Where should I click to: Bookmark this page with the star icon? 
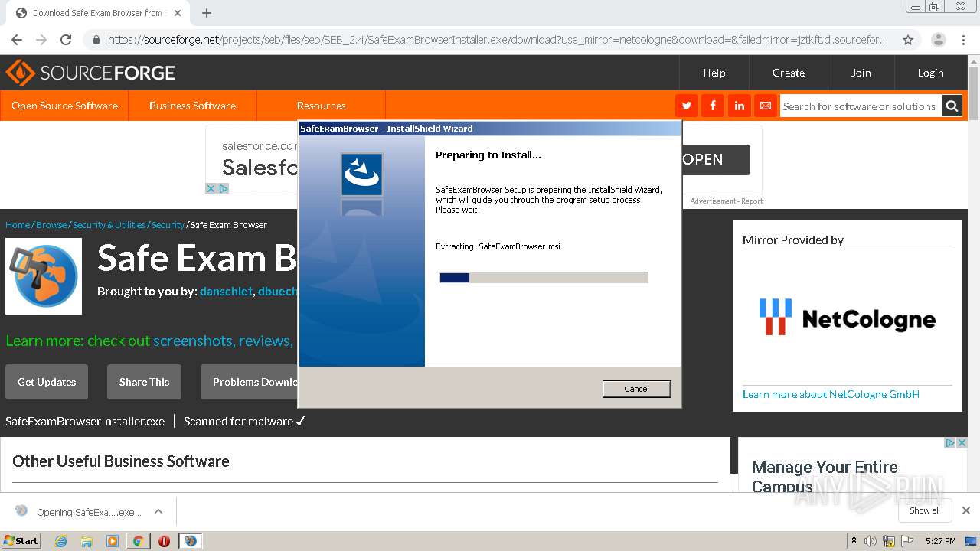pyautogui.click(x=908, y=40)
